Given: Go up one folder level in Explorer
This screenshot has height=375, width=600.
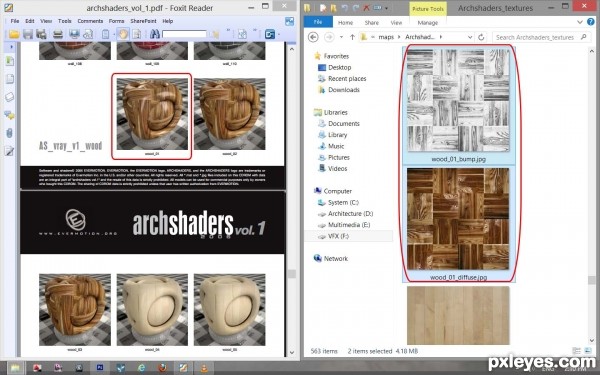Looking at the screenshot, I should click(x=352, y=37).
